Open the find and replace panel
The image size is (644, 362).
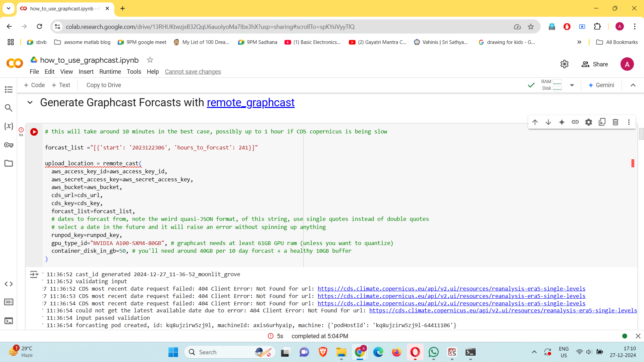pyautogui.click(x=9, y=108)
